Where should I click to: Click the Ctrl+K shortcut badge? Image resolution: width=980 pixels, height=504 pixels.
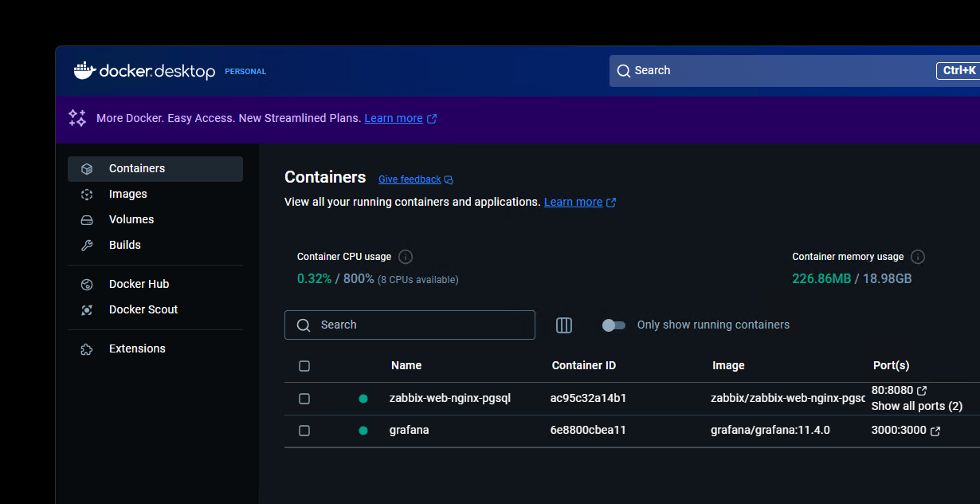(x=958, y=71)
